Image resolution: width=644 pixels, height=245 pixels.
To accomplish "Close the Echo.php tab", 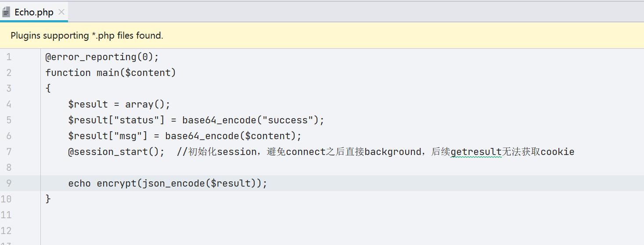I will (x=61, y=12).
